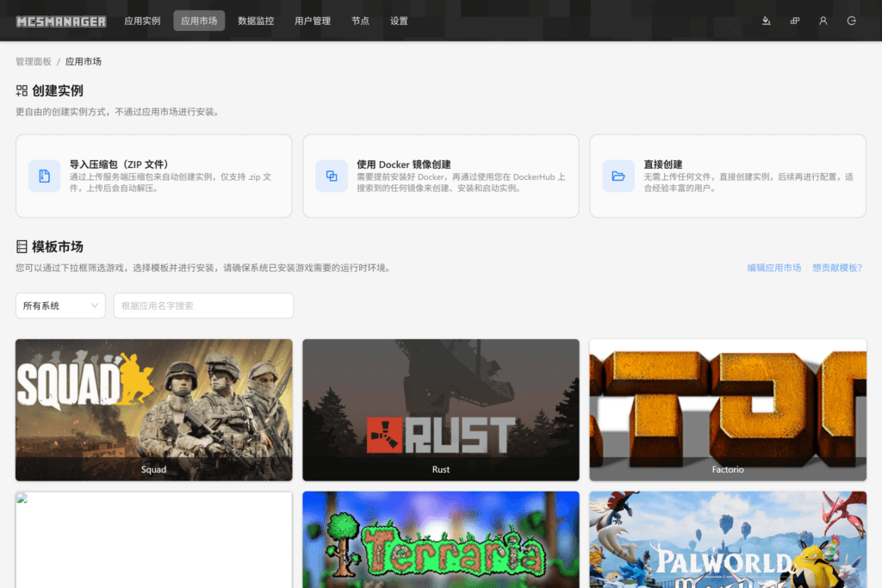The width and height of the screenshot is (882, 588).
Task: Choose 使用 Docker 镜像创建 card
Action: 441,176
